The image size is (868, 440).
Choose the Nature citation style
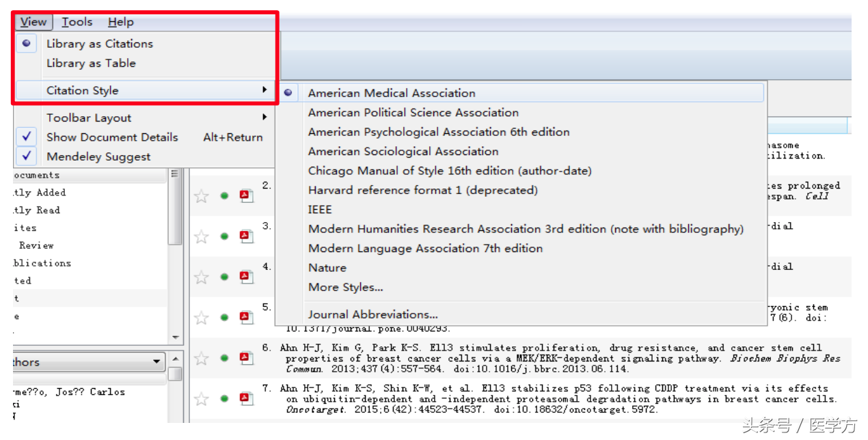(327, 268)
